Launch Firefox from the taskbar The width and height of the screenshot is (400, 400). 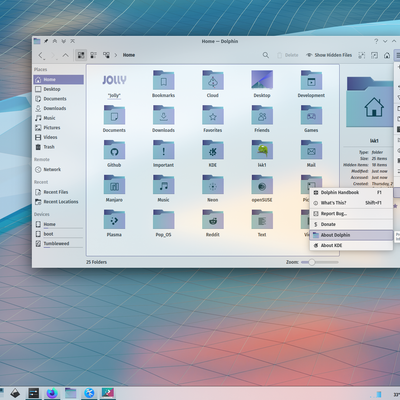pos(52,393)
